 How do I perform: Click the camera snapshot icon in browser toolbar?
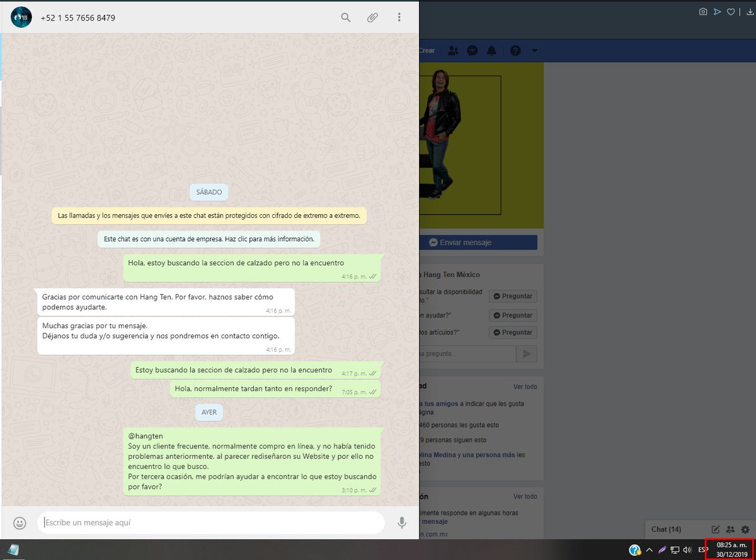[x=703, y=11]
